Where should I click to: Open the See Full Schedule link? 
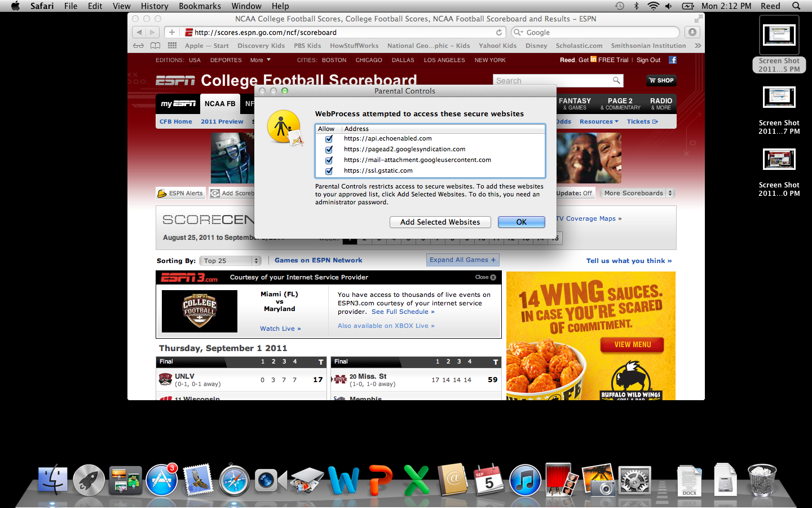pos(403,312)
